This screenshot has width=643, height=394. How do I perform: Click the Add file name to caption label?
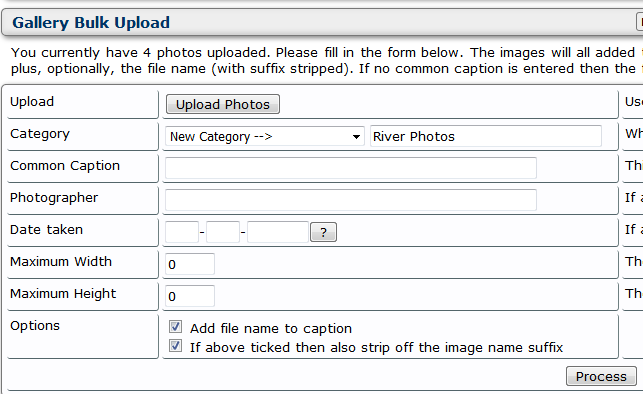pos(271,328)
